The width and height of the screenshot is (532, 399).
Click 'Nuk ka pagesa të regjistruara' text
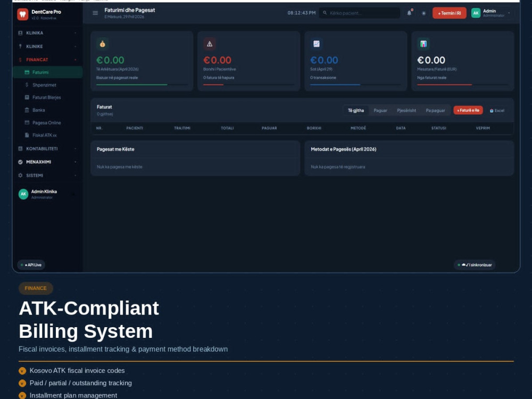click(x=338, y=167)
